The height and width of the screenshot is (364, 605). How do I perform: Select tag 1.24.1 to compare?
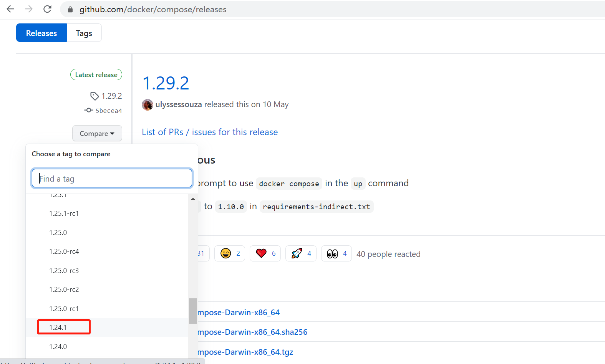click(107, 328)
